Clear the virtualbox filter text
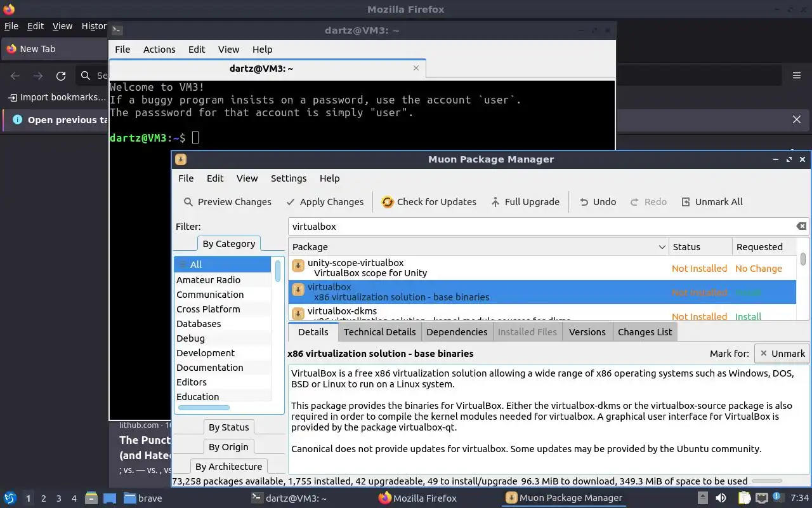 801,226
